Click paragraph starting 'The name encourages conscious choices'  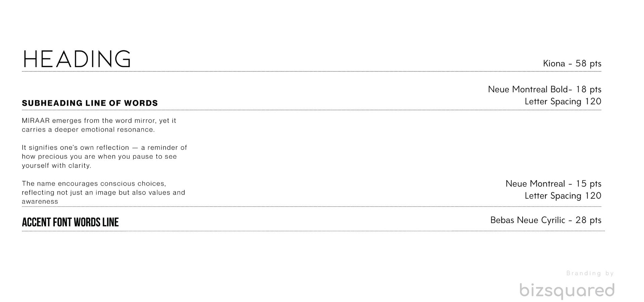(104, 193)
